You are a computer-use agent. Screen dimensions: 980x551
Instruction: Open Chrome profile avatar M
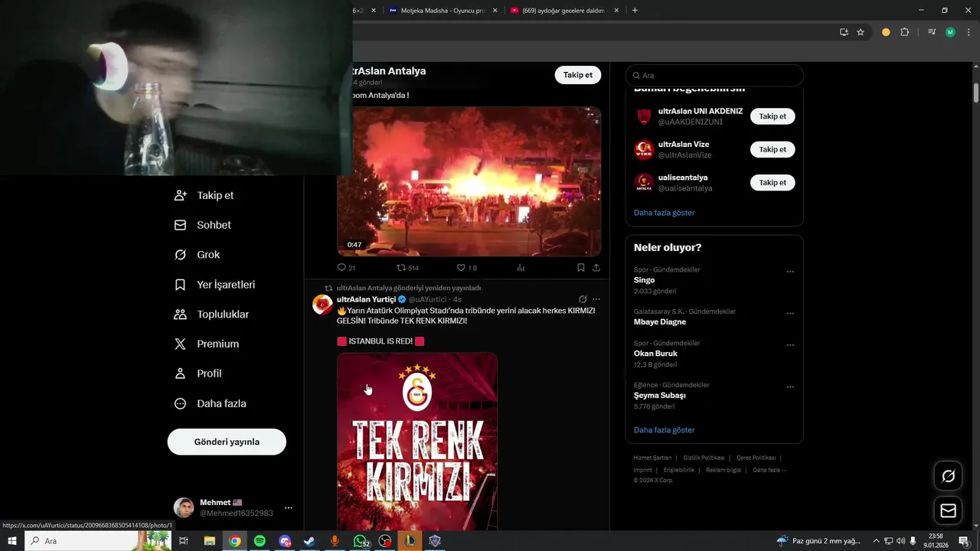point(950,32)
